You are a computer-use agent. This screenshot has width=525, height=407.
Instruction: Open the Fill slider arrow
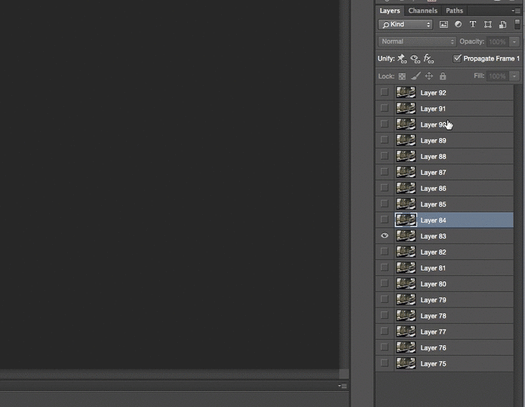pos(515,76)
